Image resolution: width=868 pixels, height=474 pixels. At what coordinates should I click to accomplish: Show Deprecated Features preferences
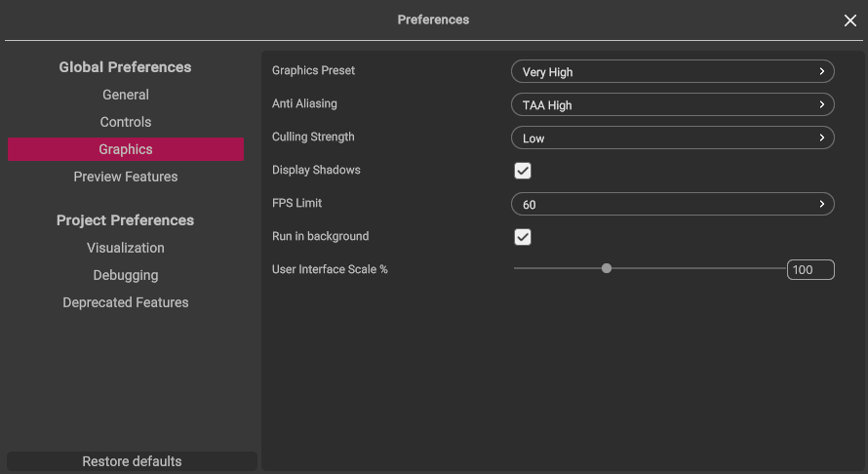coord(126,302)
